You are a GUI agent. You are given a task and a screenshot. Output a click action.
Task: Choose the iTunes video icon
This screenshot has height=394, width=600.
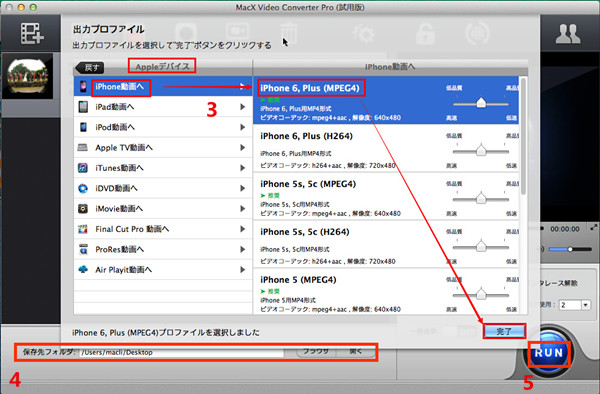pos(83,168)
